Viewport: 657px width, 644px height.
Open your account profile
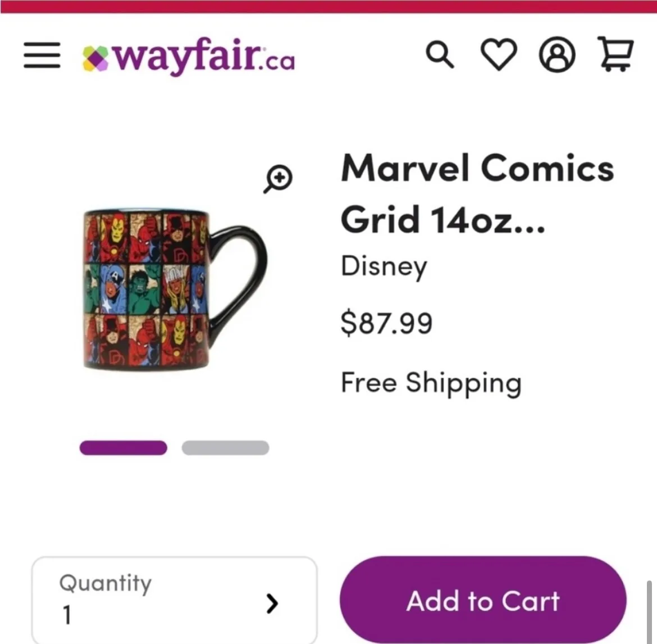(557, 55)
